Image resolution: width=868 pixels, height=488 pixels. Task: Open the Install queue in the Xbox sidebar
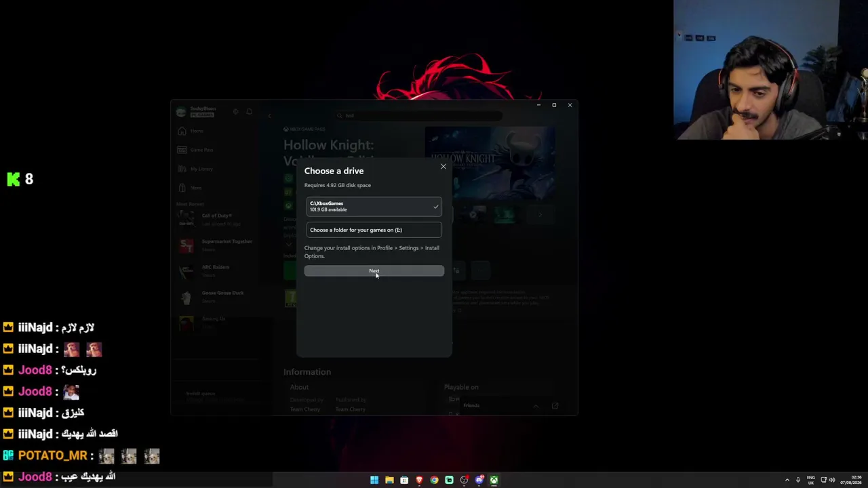coord(216,396)
